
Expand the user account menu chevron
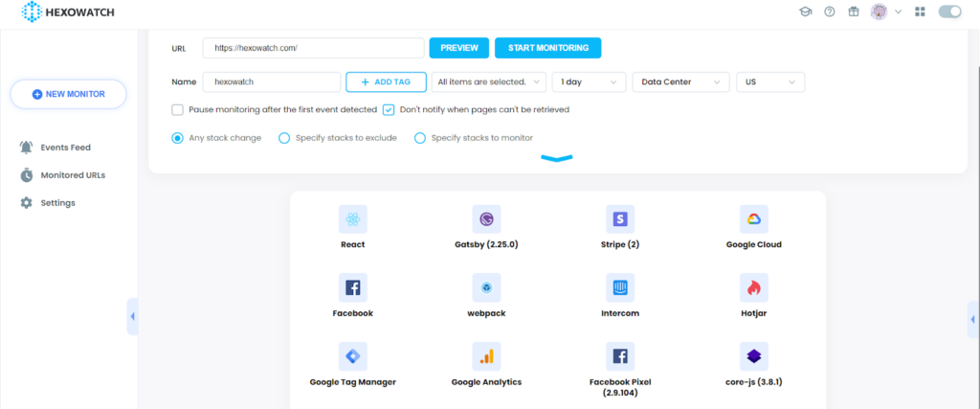pos(898,11)
